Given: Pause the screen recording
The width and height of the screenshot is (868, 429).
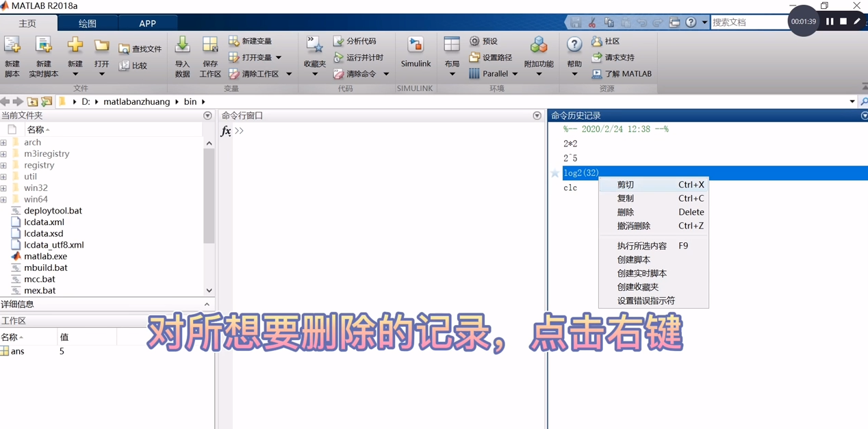Looking at the screenshot, I should click(830, 22).
